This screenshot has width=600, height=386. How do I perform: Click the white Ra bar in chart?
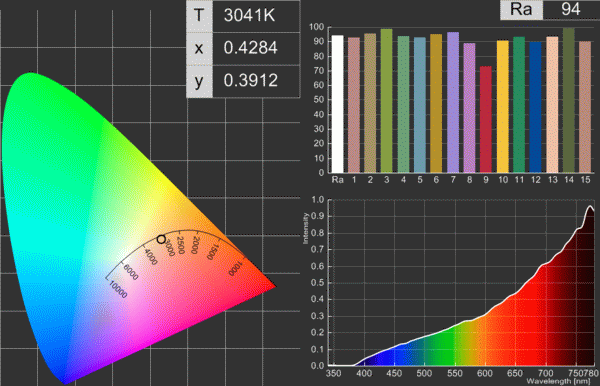pos(338,104)
